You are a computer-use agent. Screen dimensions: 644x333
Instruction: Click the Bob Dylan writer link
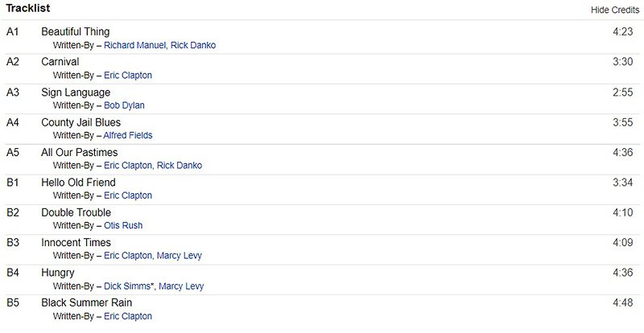pos(124,105)
